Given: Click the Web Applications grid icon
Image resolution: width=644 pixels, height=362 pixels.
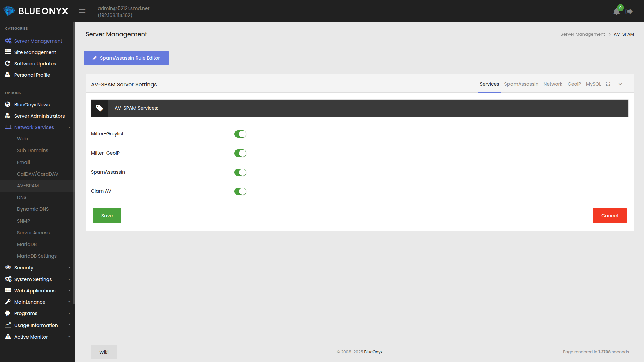Looking at the screenshot, I should pos(8,290).
